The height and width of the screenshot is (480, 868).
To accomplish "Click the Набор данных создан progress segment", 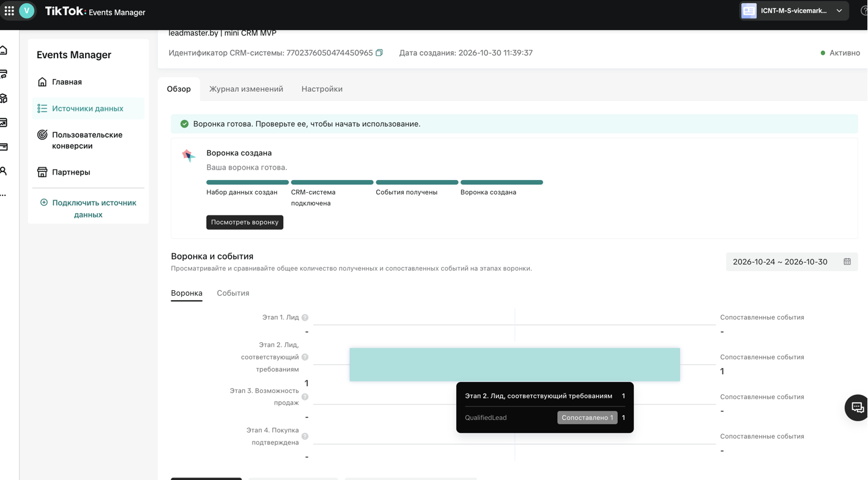I will click(247, 182).
